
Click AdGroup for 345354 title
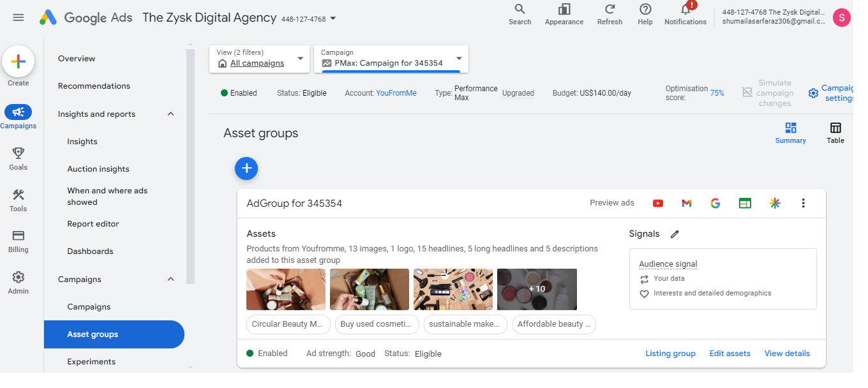pyautogui.click(x=294, y=204)
